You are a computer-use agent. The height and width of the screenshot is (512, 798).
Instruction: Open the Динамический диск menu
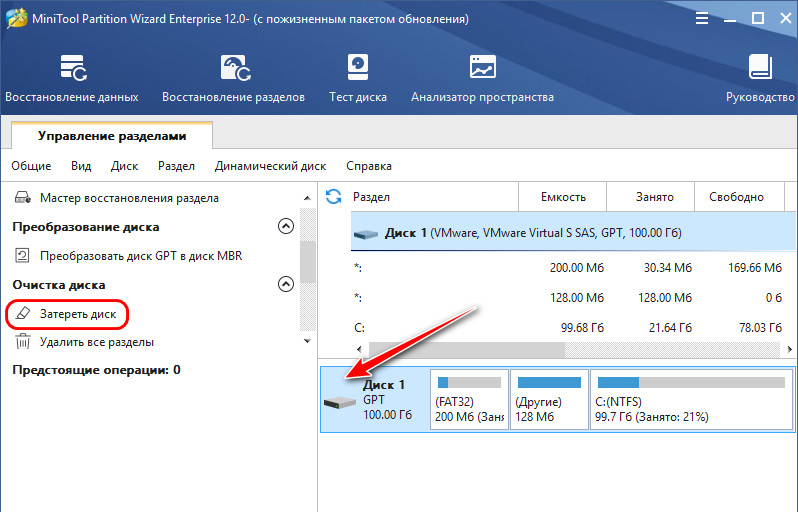[x=270, y=166]
